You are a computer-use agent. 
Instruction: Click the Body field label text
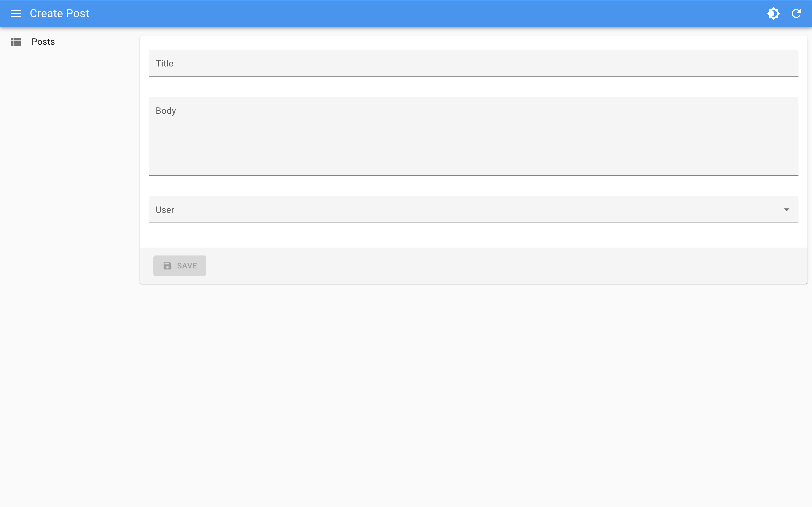tap(166, 111)
